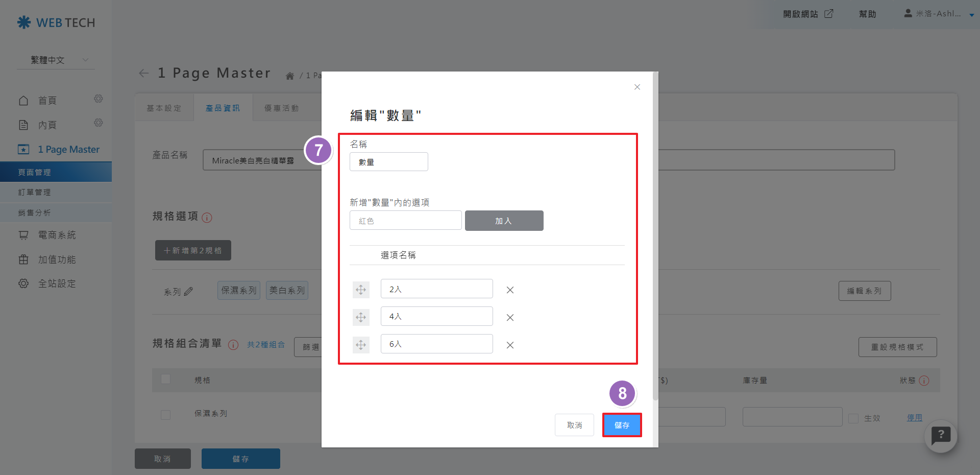The width and height of the screenshot is (980, 475).
Task: Open the 繁體中文 language dropdown
Action: pos(56,60)
